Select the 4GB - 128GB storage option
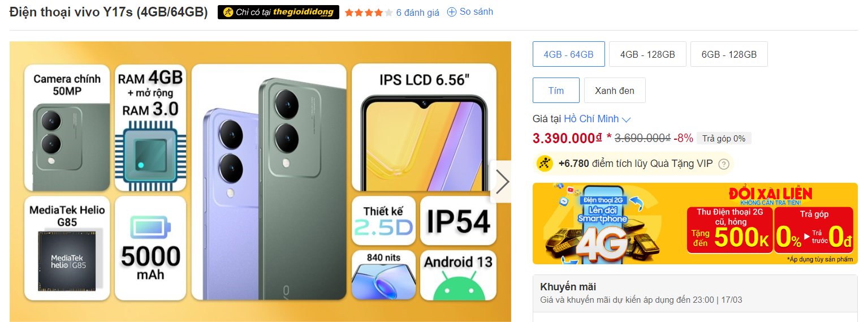868x322 pixels. click(x=647, y=54)
